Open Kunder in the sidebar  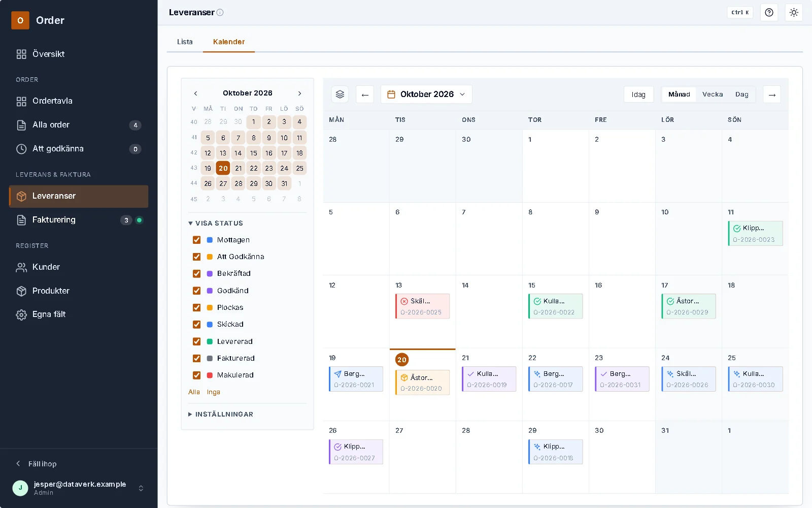[x=79, y=267]
